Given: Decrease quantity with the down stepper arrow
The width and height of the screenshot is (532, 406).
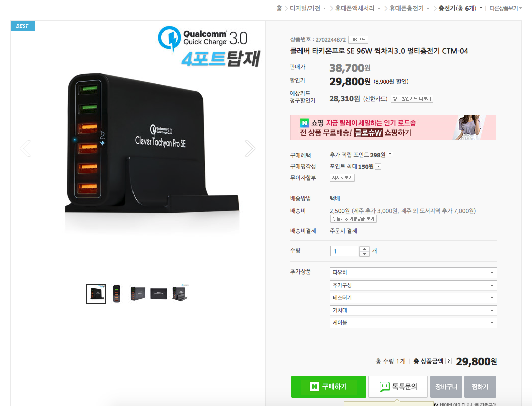Looking at the screenshot, I should 364,254.
